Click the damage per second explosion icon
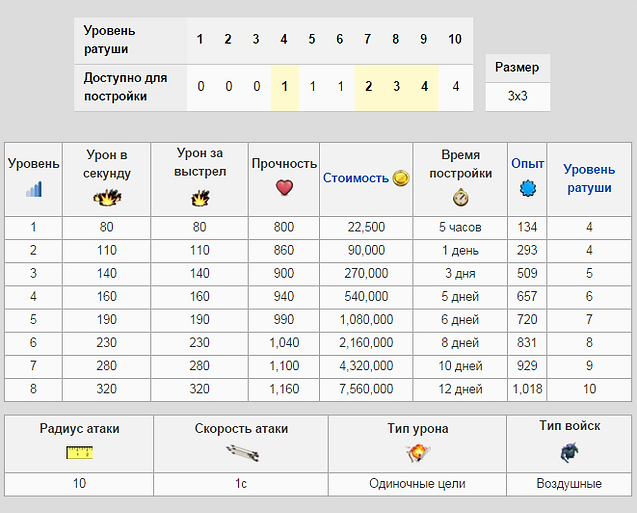637x513 pixels. pyautogui.click(x=107, y=198)
